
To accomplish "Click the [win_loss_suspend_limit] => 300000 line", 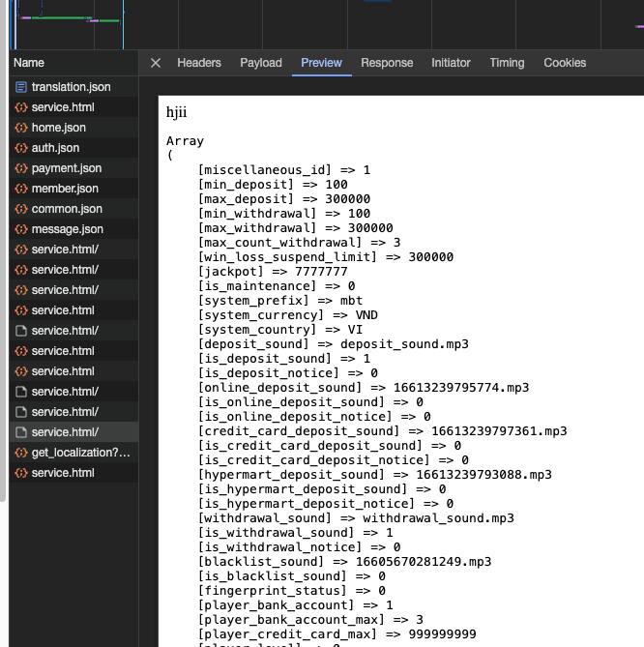I will coord(326,257).
